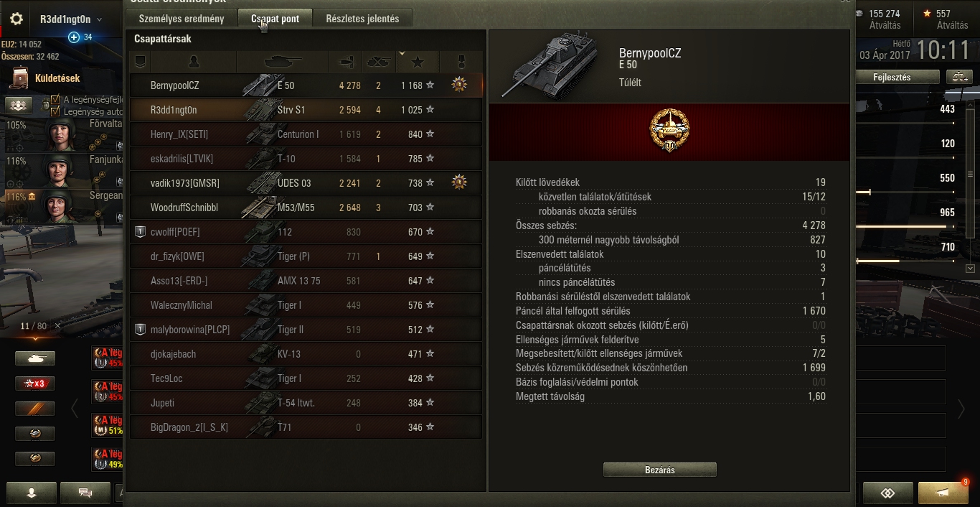Screen dimensions: 980x507
Task: Sort by medals column icon
Action: (460, 62)
